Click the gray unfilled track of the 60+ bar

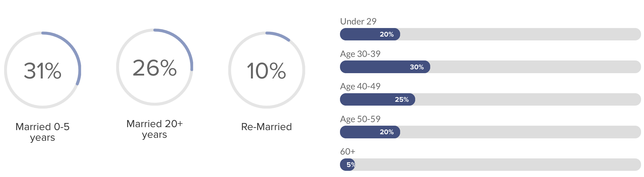[498, 165]
